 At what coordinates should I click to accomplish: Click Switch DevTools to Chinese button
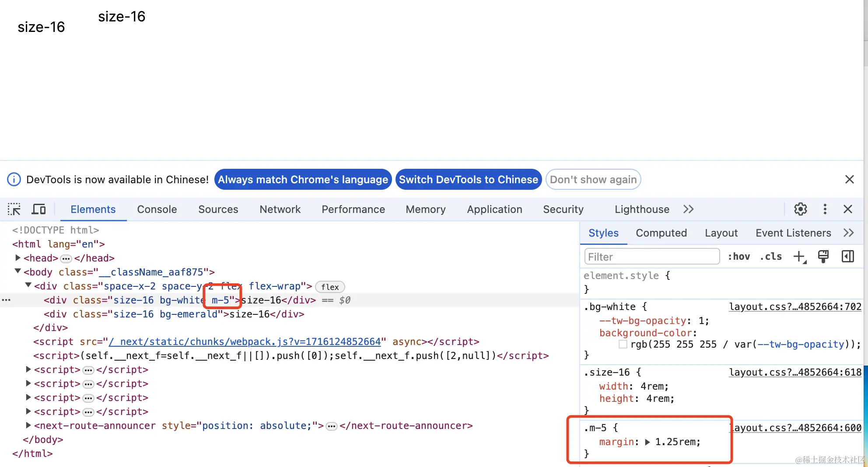469,179
